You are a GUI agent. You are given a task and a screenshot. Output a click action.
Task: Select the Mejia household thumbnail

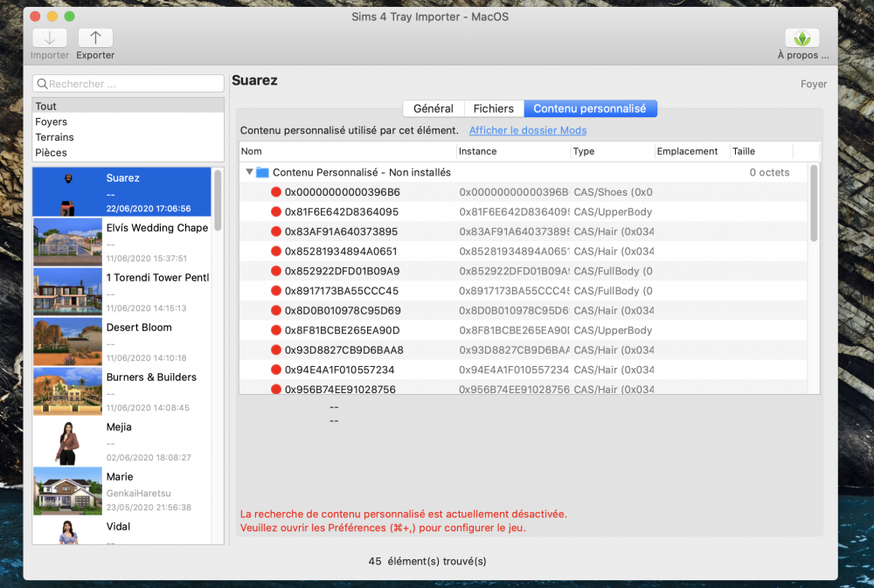pyautogui.click(x=67, y=441)
